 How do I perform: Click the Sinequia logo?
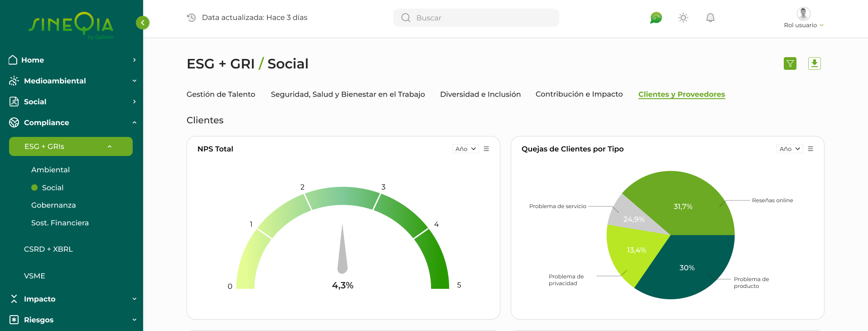coord(71,25)
